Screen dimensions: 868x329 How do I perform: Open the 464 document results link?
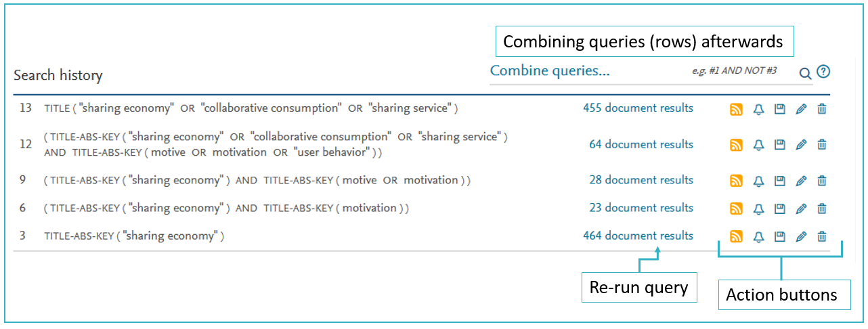click(638, 236)
